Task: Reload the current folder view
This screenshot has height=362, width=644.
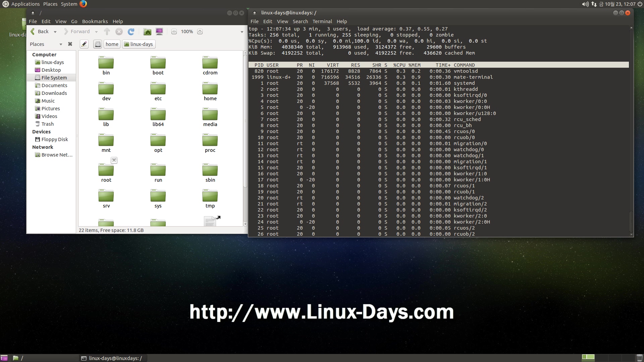Action: pyautogui.click(x=131, y=32)
